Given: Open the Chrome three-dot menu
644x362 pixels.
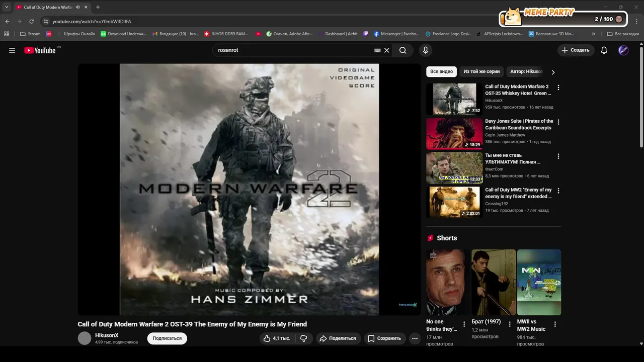Looking at the screenshot, I should pyautogui.click(x=636, y=21).
